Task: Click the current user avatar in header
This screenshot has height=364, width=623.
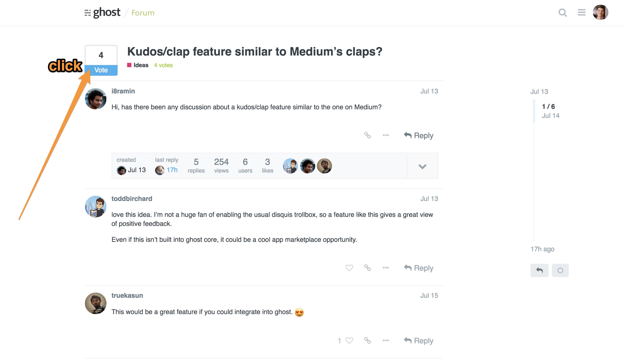Action: pyautogui.click(x=601, y=12)
